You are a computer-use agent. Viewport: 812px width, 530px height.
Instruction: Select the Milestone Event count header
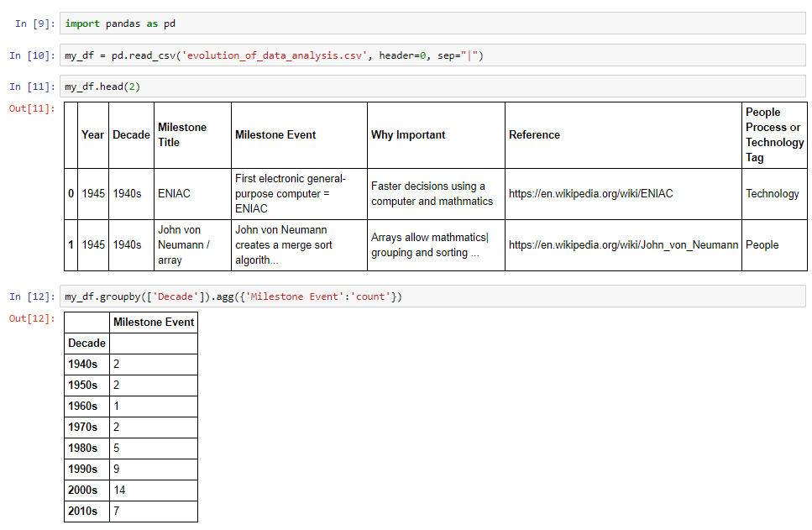click(x=154, y=322)
